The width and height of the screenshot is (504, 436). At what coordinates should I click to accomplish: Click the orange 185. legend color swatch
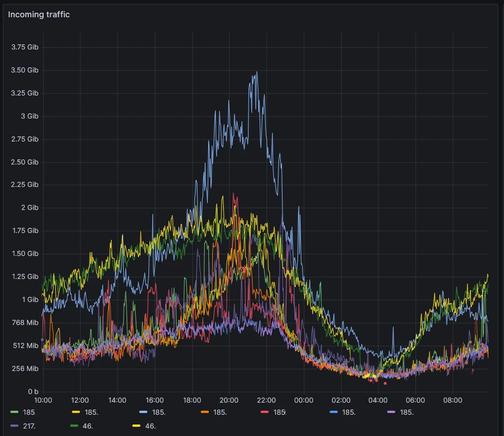pos(204,412)
